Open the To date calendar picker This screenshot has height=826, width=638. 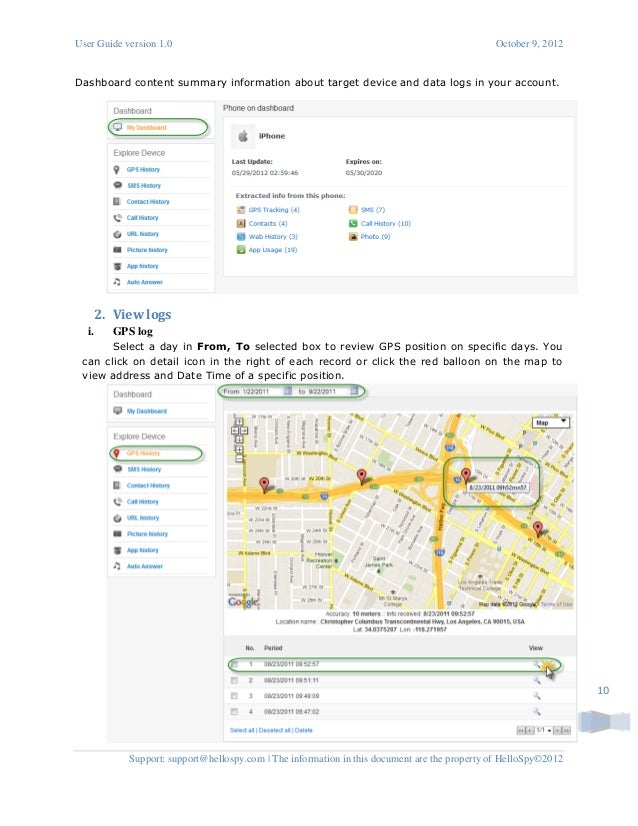click(x=355, y=391)
